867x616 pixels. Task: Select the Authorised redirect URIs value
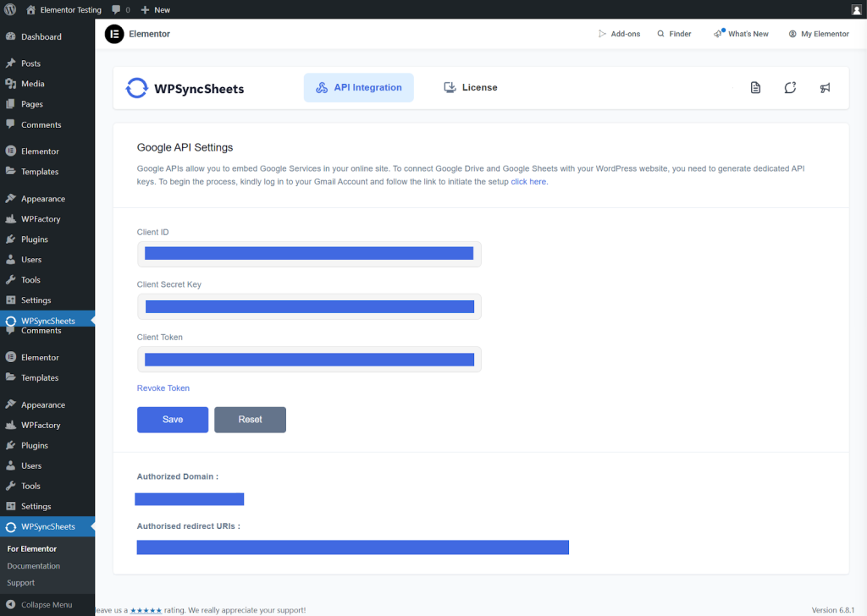[x=353, y=547]
